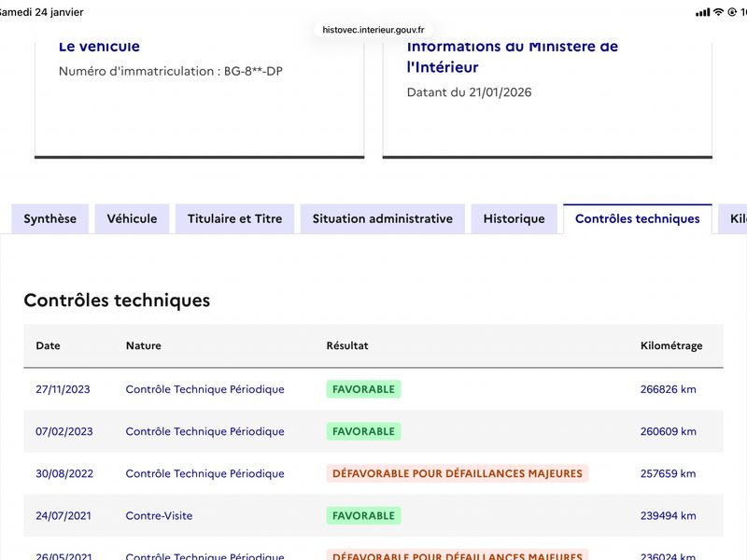Tap the Samedi 24 janvier date in status bar

coord(41,12)
